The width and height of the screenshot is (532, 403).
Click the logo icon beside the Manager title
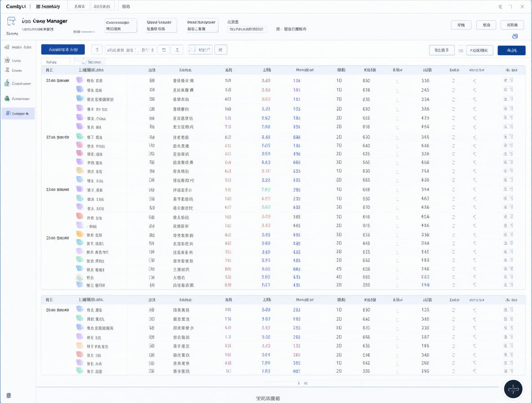tap(11, 22)
